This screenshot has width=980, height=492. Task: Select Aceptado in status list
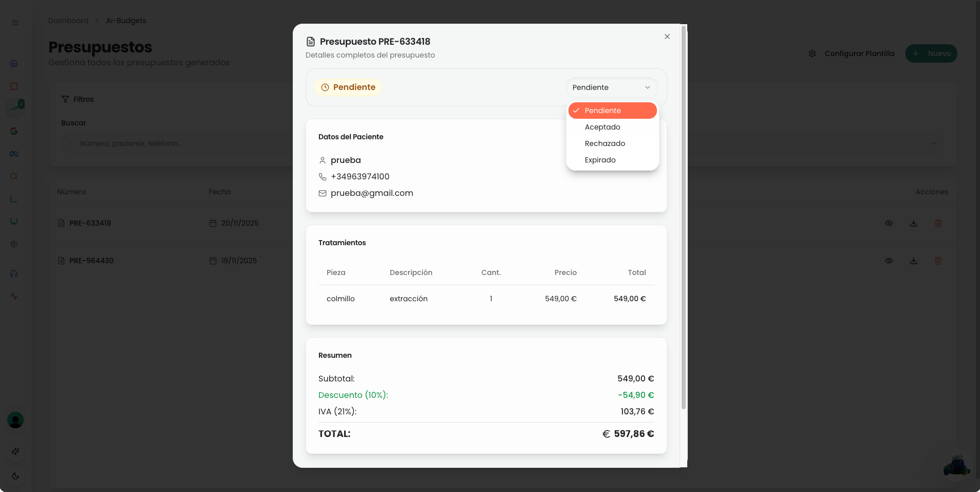[612, 127]
